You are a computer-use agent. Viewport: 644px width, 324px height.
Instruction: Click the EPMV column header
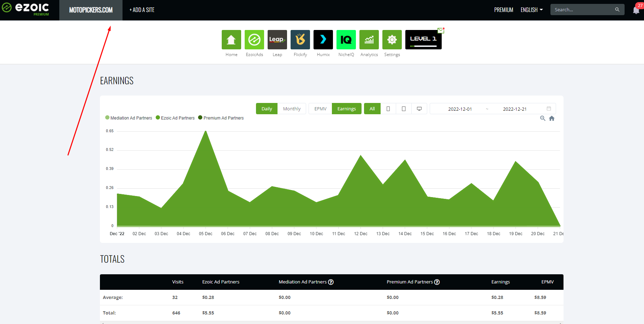coord(547,282)
